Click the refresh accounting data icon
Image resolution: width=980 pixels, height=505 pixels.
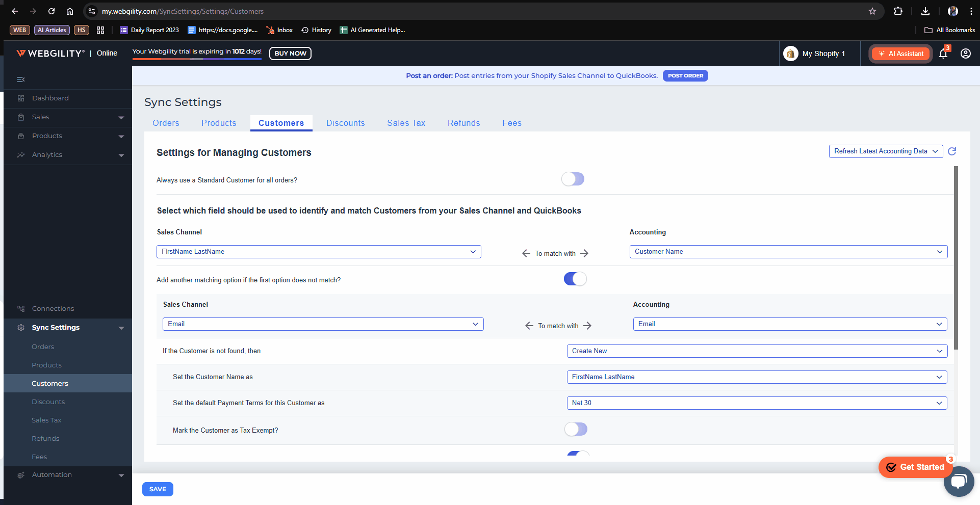[x=952, y=151]
